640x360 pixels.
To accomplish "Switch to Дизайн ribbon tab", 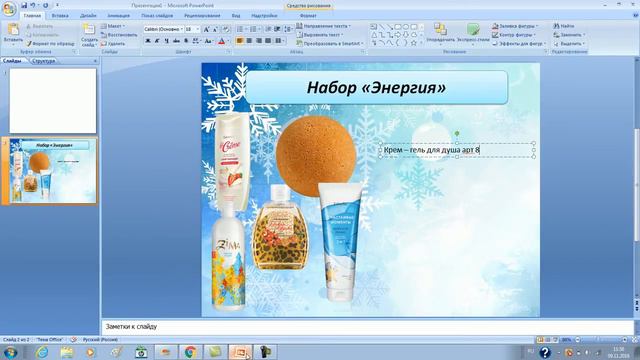I will pyautogui.click(x=88, y=16).
